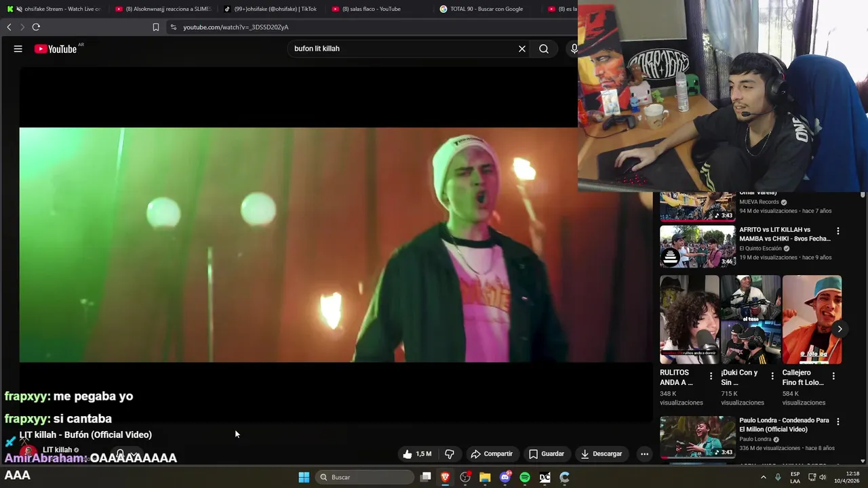Open the ESP LAA language switcher
Screen dimensions: 868x488
pyautogui.click(x=795, y=477)
